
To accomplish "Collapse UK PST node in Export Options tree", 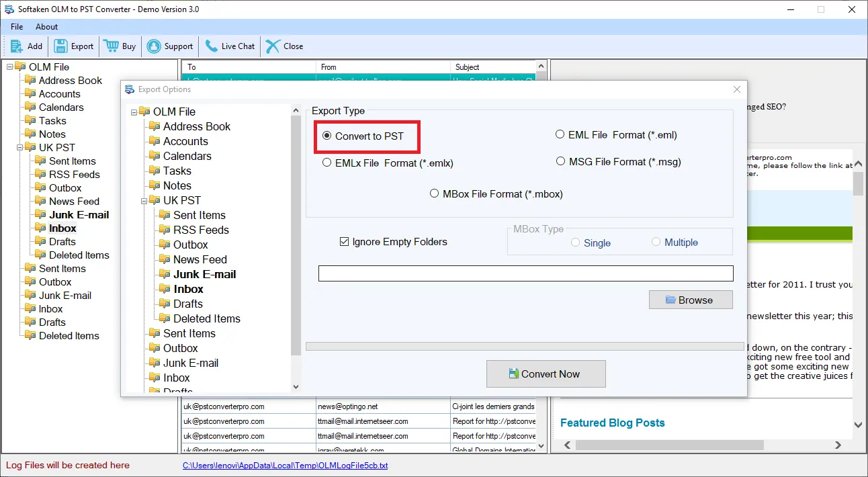I will (x=144, y=200).
